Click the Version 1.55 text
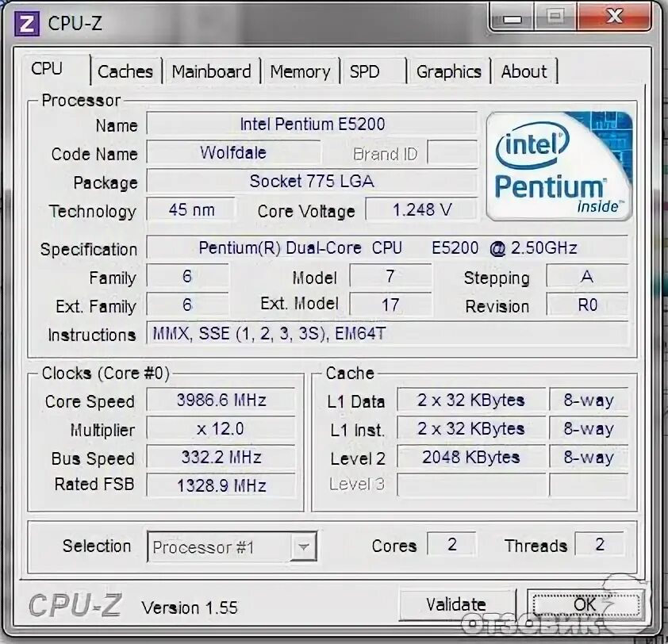Image resolution: width=668 pixels, height=644 pixels. coord(190,608)
